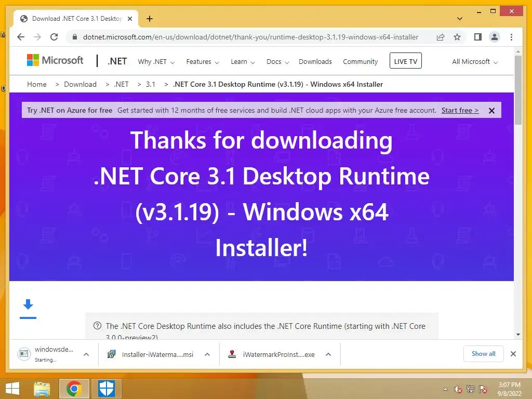Click the question mark info icon
The width and height of the screenshot is (532, 399).
(x=97, y=326)
